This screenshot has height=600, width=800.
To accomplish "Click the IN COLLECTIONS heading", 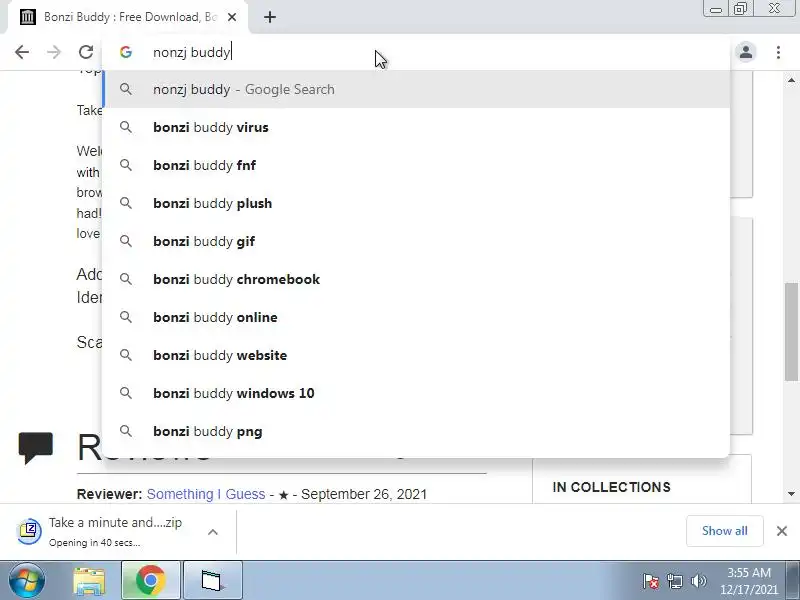I will 611,487.
